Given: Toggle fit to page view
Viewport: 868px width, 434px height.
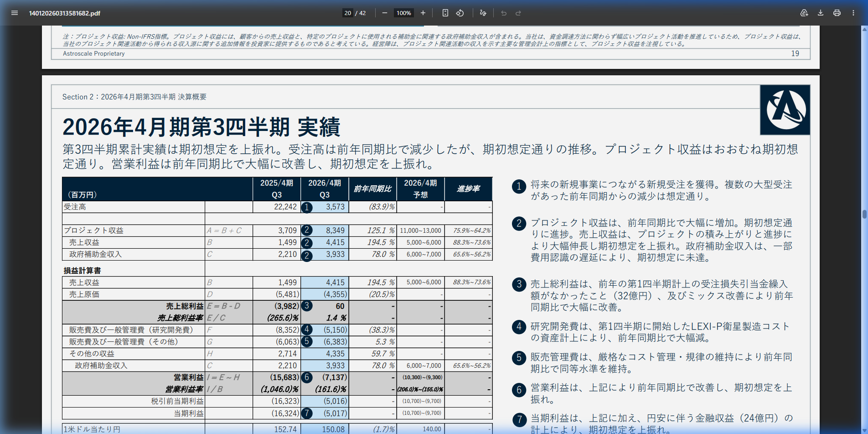Looking at the screenshot, I should click(x=445, y=13).
